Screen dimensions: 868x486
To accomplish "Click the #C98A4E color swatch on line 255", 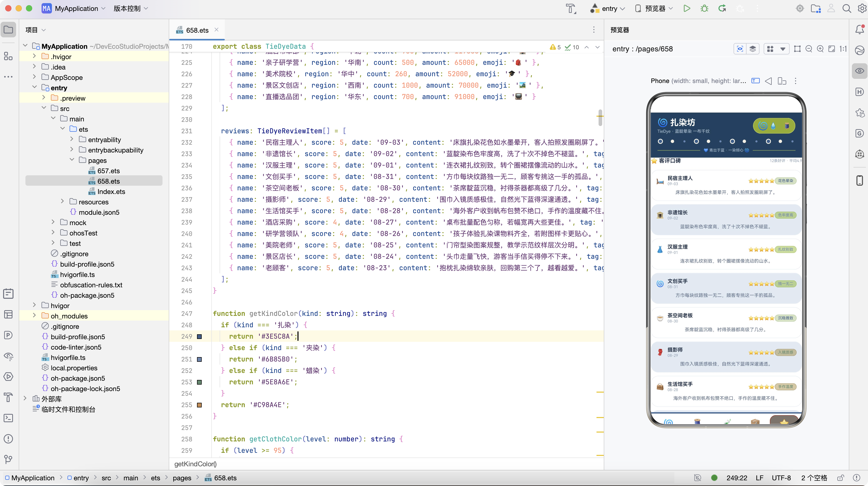I will (199, 405).
